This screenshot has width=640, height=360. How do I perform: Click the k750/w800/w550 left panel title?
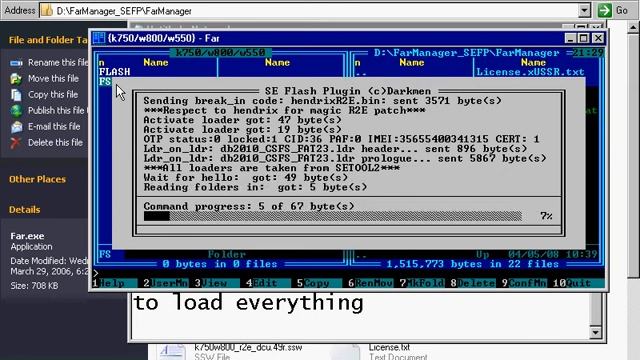[220, 53]
